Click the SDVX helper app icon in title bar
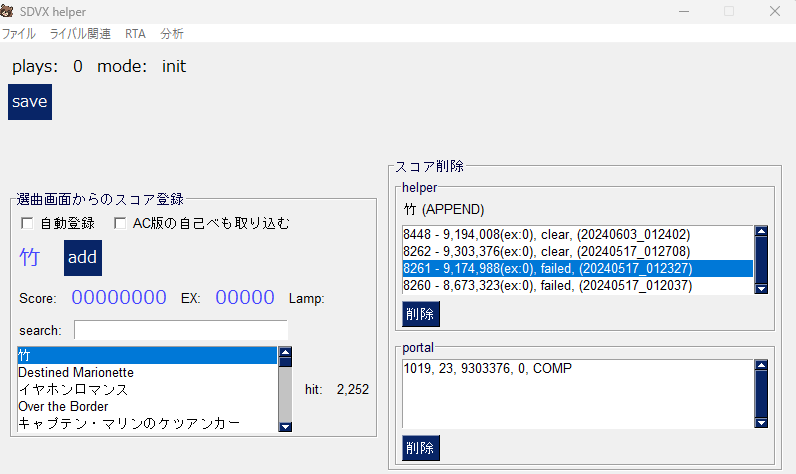The height and width of the screenshot is (474, 796). tap(7, 11)
